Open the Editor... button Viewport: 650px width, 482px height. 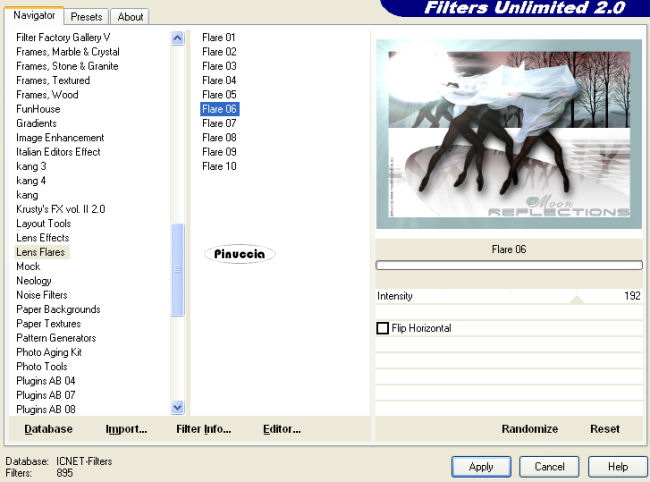tap(282, 429)
